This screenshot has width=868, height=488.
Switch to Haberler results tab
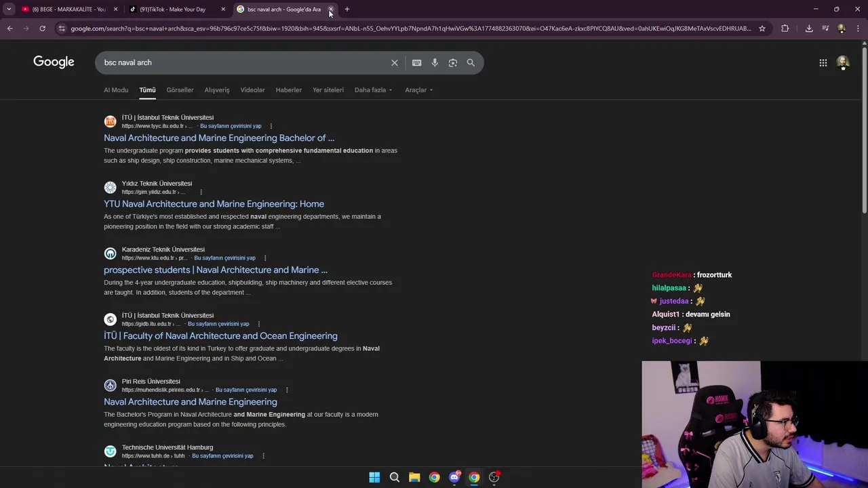click(289, 89)
